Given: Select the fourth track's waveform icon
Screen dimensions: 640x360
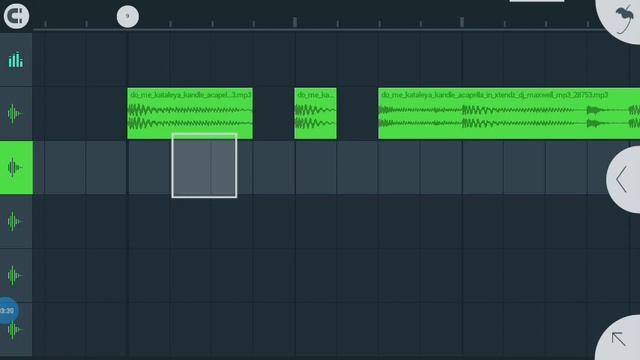Looking at the screenshot, I should click(16, 222).
